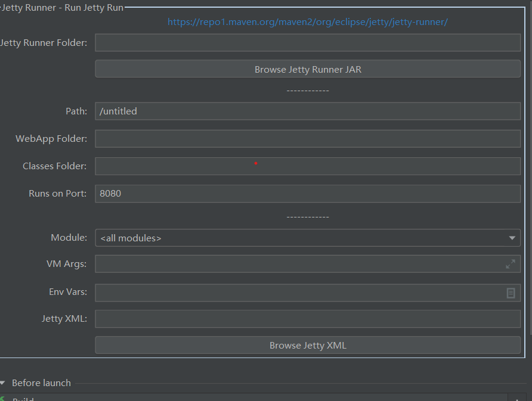This screenshot has width=532, height=401.
Task: Open the Env Vars editor list icon
Action: [x=511, y=293]
